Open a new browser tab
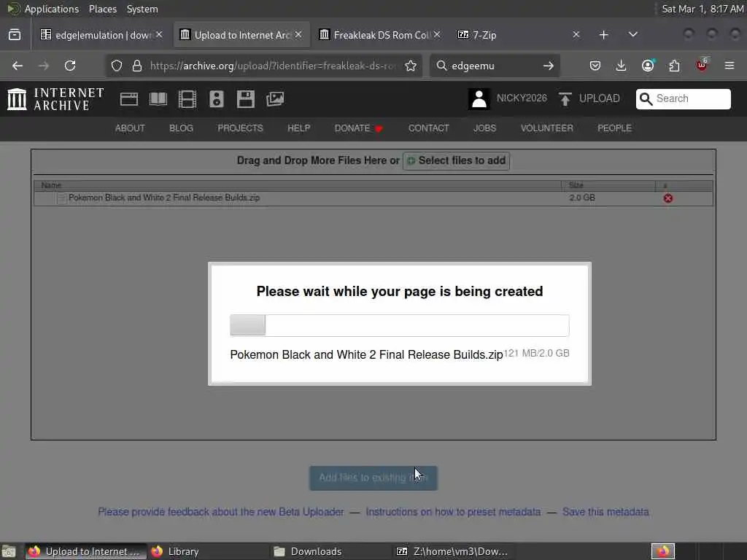 coord(603,35)
